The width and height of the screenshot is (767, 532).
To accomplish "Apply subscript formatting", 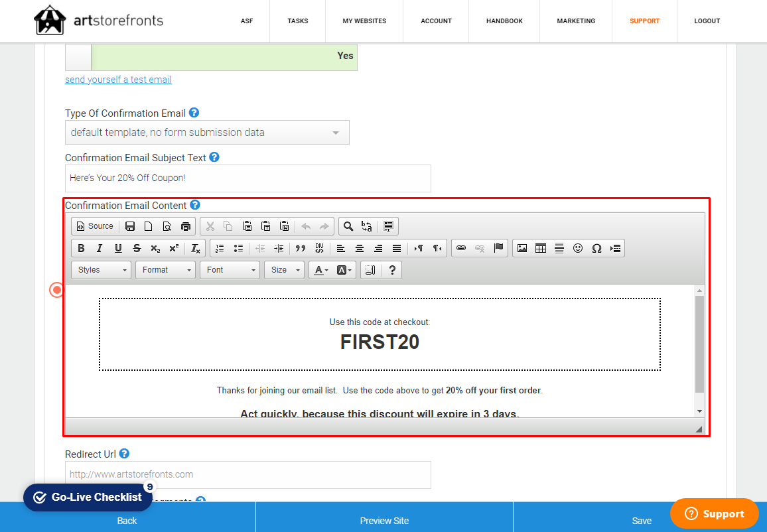I will (x=155, y=248).
